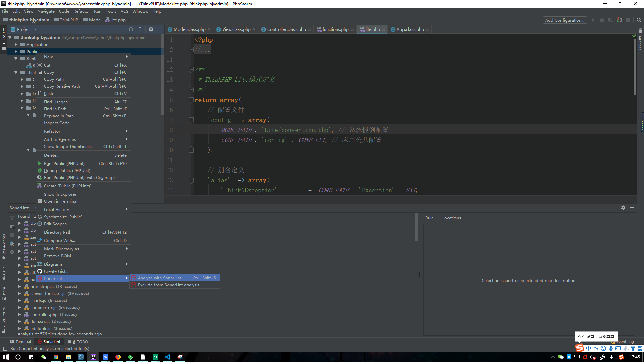The height and width of the screenshot is (362, 644).
Task: Unfold the collapsed comment on line 2
Action: click(x=191, y=50)
